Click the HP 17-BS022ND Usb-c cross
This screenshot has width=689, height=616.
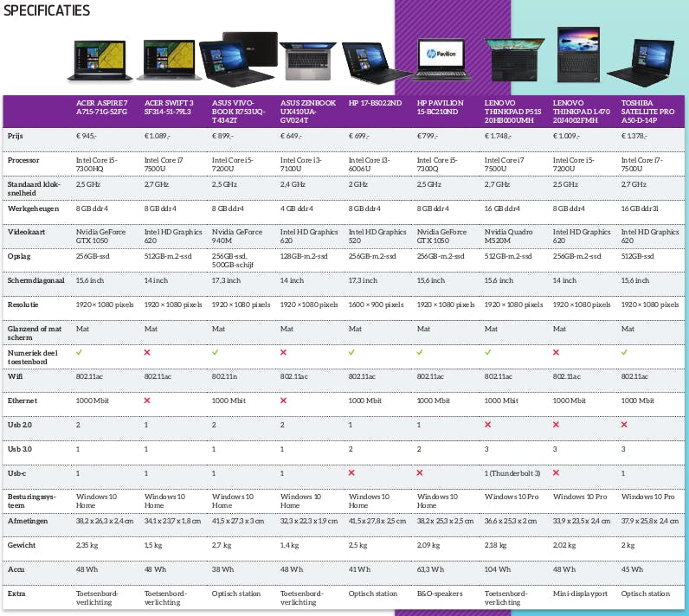351,473
